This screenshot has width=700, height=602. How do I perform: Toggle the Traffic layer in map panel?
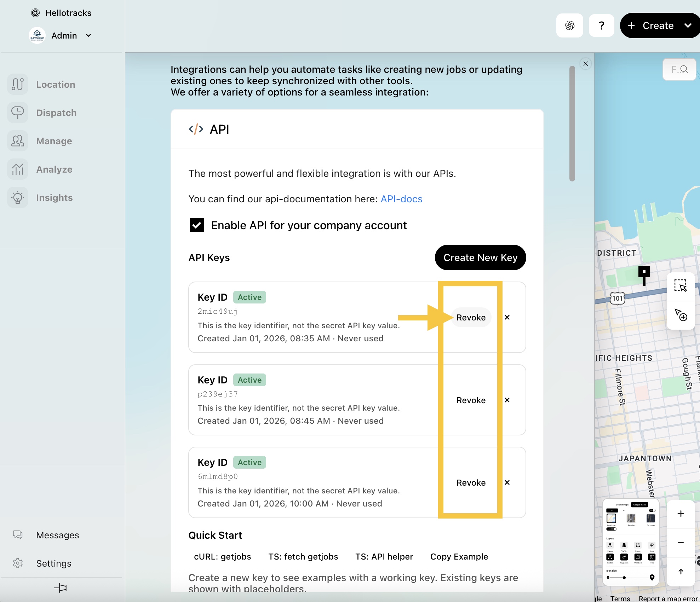pyautogui.click(x=624, y=545)
